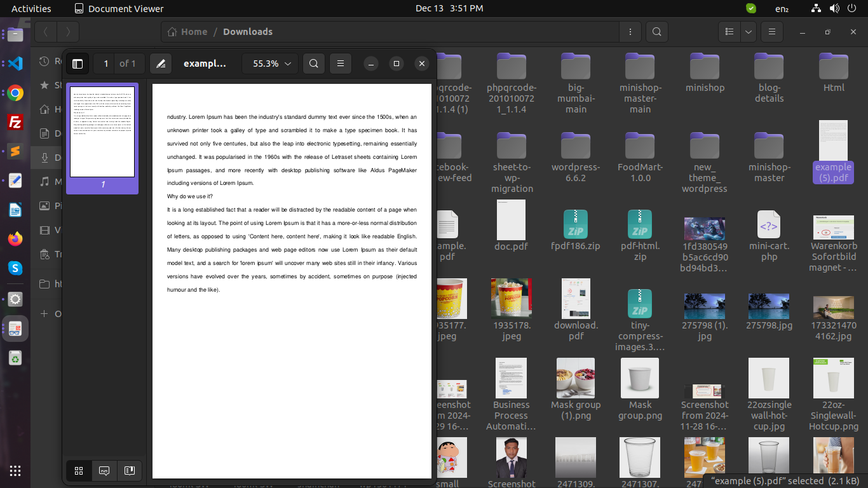Toggle the sidebar panel in Document Viewer
The height and width of the screenshot is (488, 868).
(x=78, y=64)
